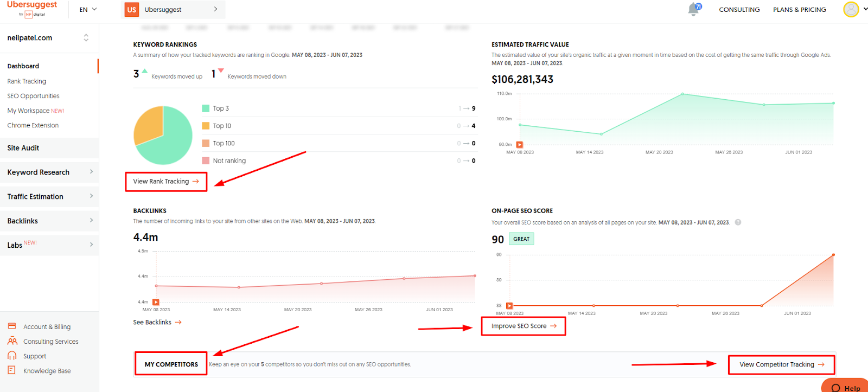Click the Consulting Services people icon
The height and width of the screenshot is (392, 868).
[x=12, y=341]
